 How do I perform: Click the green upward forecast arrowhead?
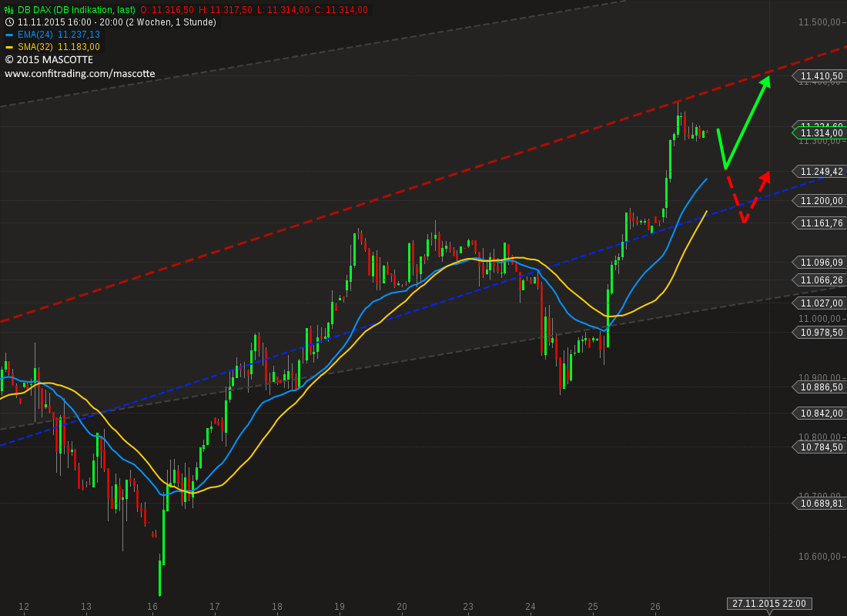click(x=765, y=82)
